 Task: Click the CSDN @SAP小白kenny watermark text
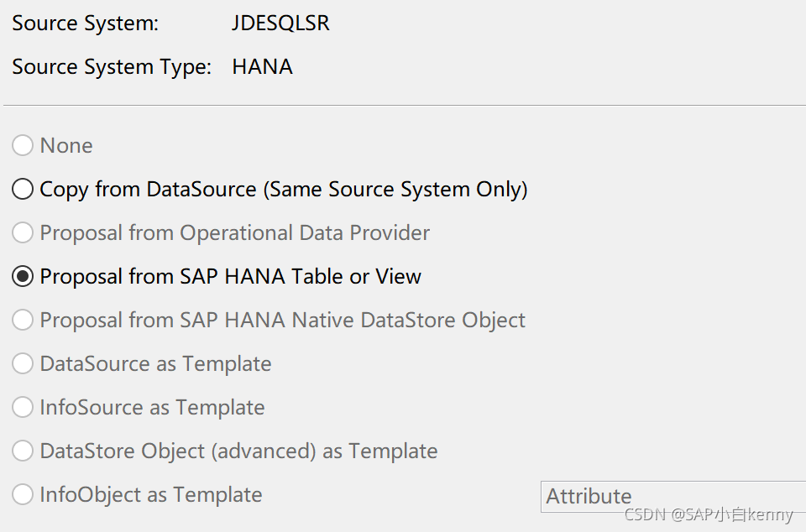point(709,514)
